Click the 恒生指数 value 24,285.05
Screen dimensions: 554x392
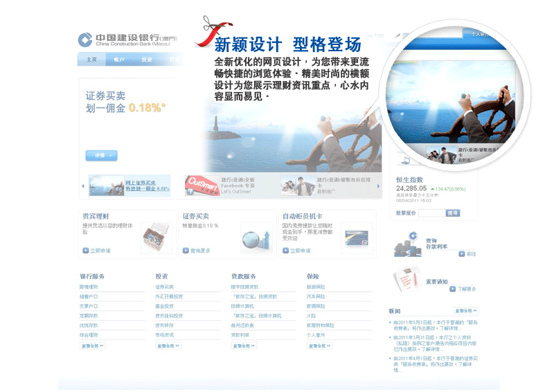(x=411, y=188)
